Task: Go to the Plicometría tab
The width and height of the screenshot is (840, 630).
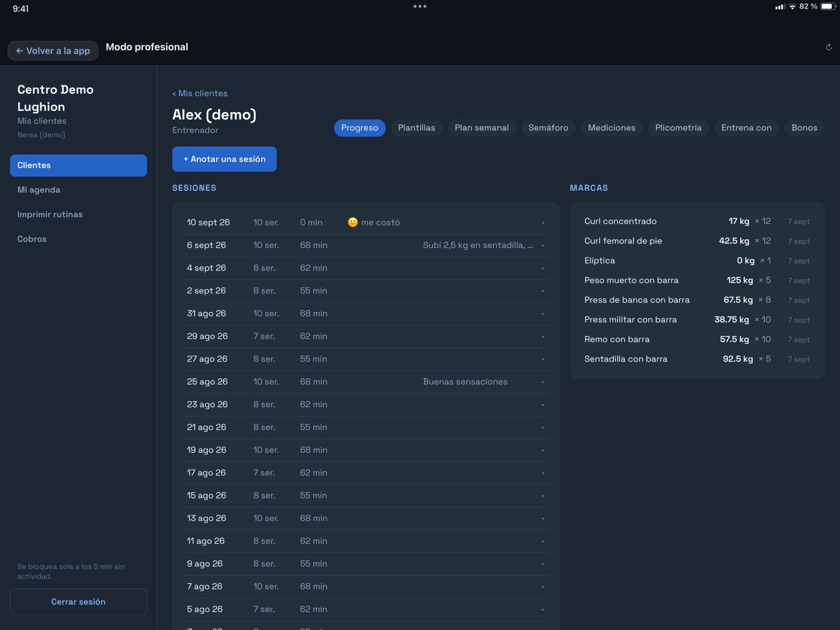Action: (678, 128)
